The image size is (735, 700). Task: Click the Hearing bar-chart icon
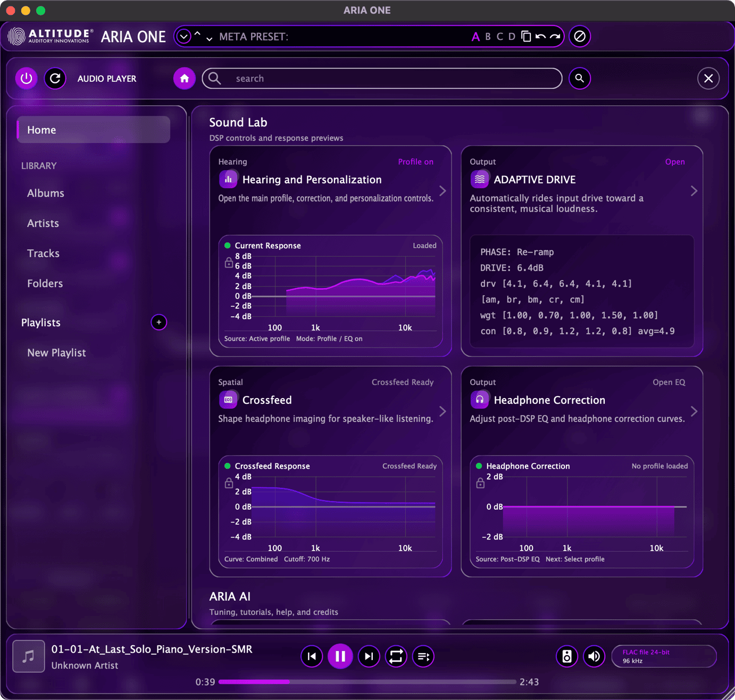(228, 179)
